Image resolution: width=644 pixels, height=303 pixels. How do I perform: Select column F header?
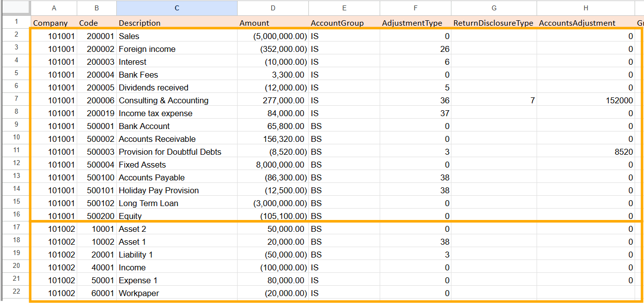coord(416,8)
